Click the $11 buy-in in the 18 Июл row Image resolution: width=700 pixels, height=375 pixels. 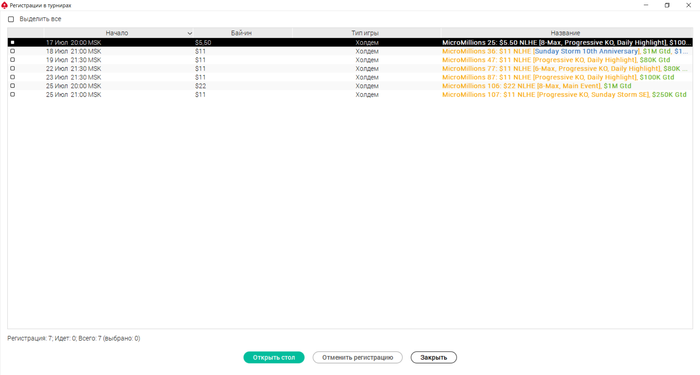point(200,51)
